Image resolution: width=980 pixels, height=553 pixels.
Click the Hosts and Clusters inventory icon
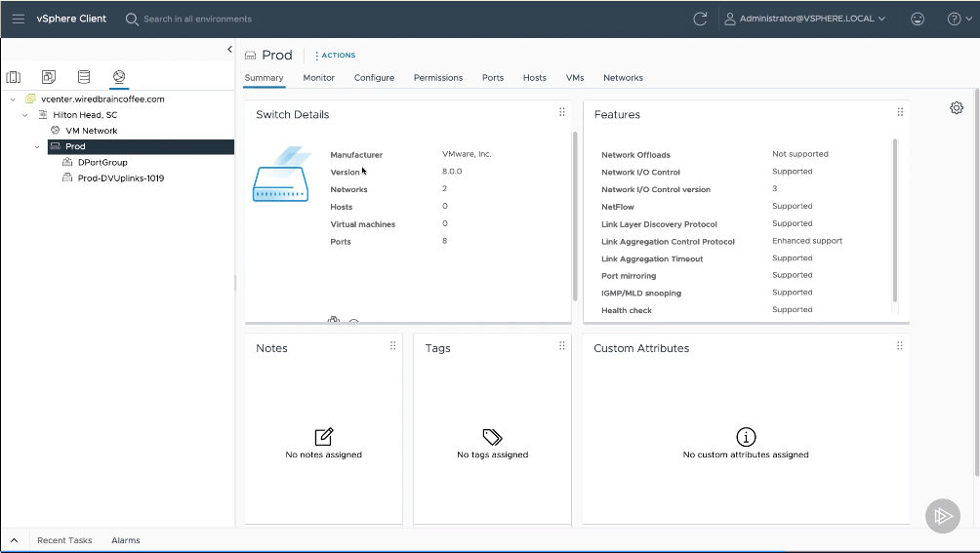pos(14,77)
